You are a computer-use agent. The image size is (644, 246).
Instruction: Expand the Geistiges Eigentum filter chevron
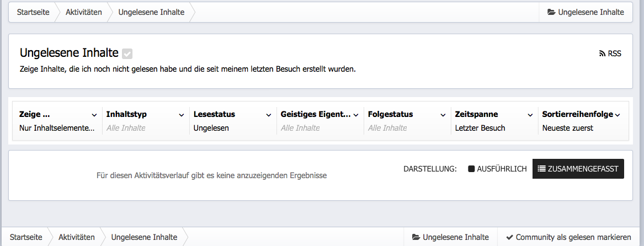pyautogui.click(x=356, y=115)
